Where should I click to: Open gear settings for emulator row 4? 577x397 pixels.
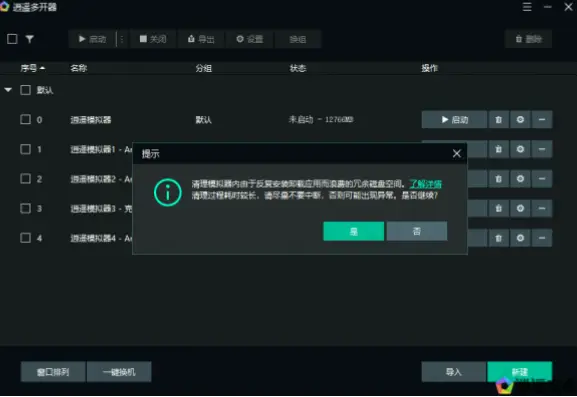tap(520, 238)
